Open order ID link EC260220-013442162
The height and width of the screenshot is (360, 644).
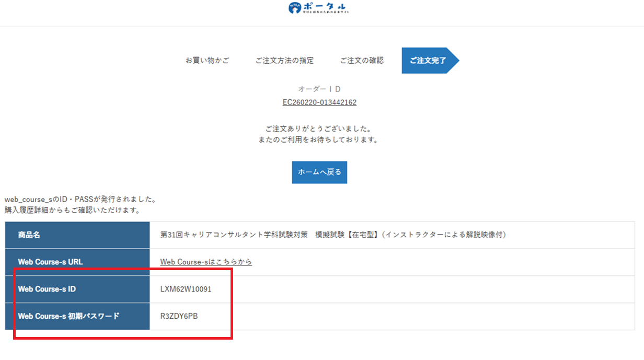(x=319, y=102)
